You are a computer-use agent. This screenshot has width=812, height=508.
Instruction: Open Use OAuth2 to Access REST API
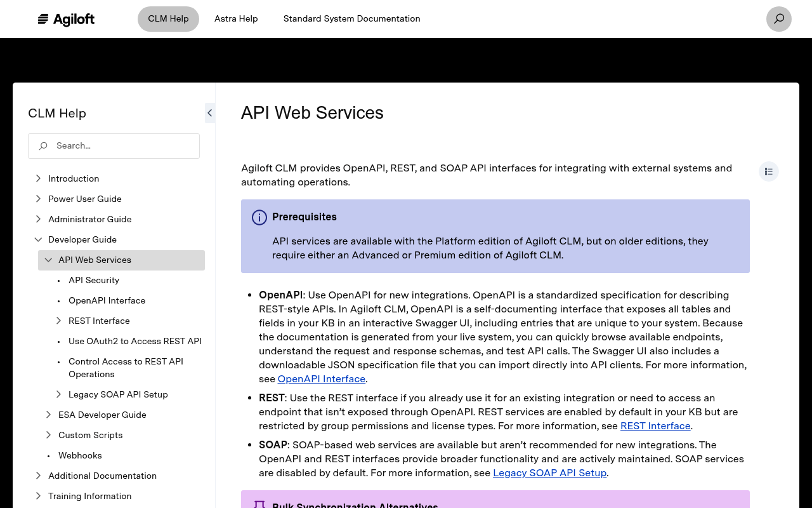tap(135, 341)
